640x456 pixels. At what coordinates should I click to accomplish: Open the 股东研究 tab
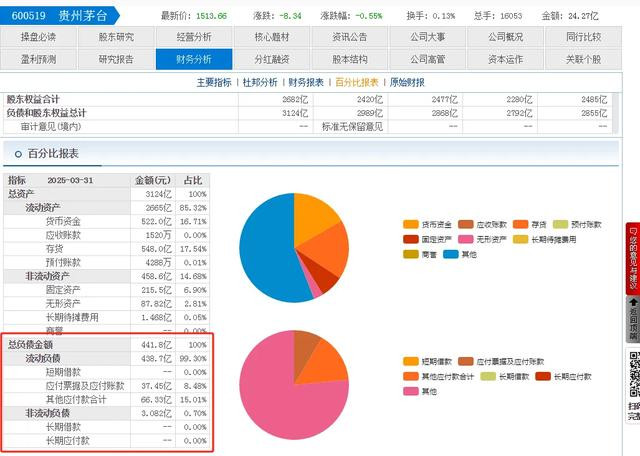click(116, 37)
